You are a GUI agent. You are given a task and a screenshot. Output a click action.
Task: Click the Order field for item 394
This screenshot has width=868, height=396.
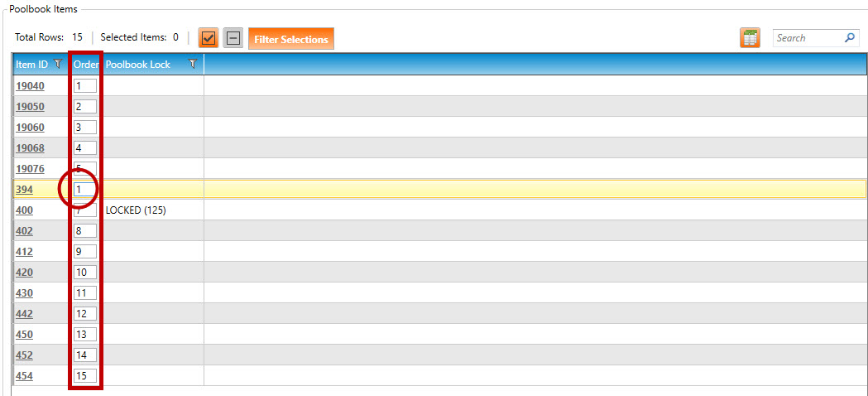click(85, 190)
